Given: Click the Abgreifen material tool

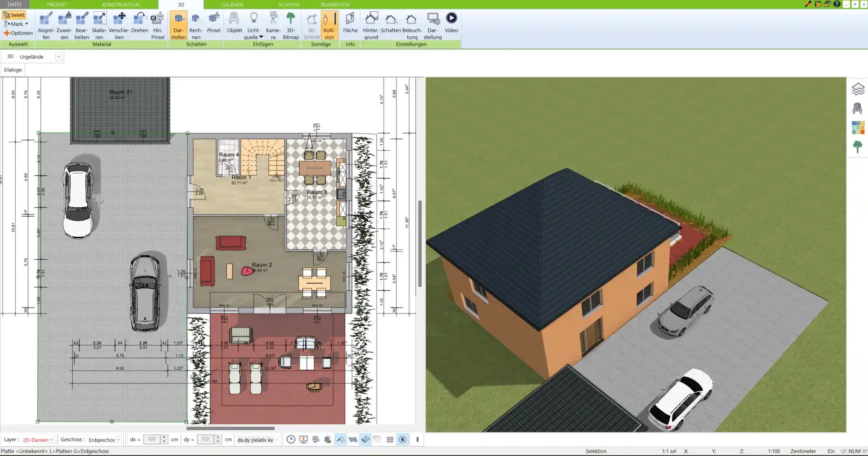Looking at the screenshot, I should click(x=46, y=26).
